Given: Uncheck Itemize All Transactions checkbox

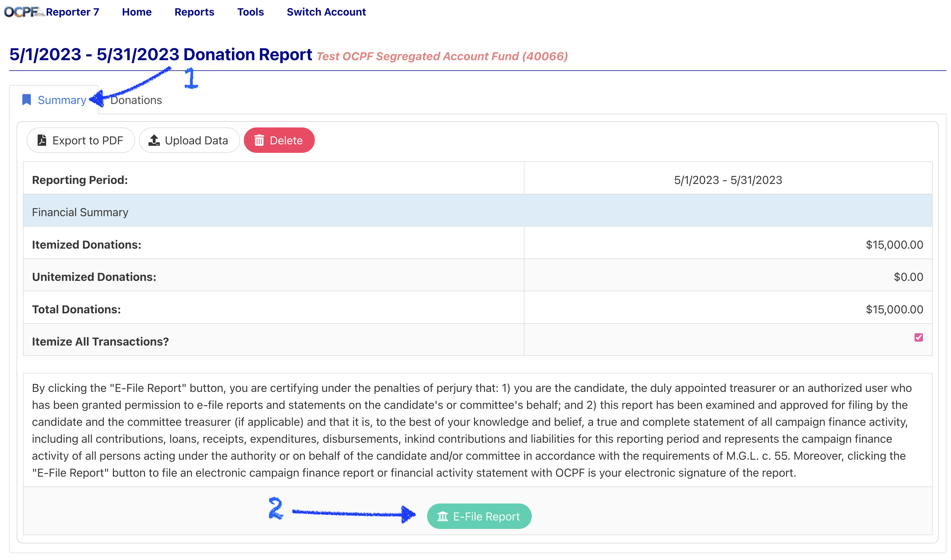Looking at the screenshot, I should (918, 337).
